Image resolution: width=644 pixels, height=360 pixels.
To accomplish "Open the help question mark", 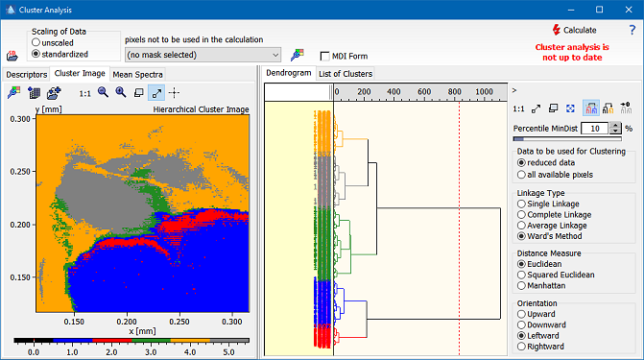I will 632,30.
